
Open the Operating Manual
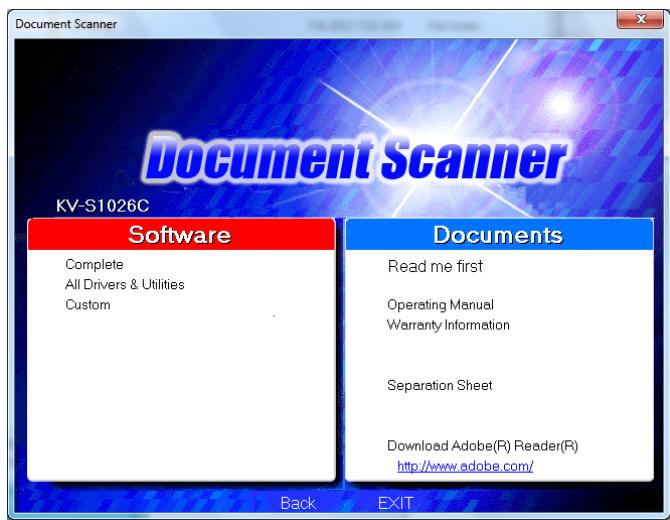click(440, 305)
